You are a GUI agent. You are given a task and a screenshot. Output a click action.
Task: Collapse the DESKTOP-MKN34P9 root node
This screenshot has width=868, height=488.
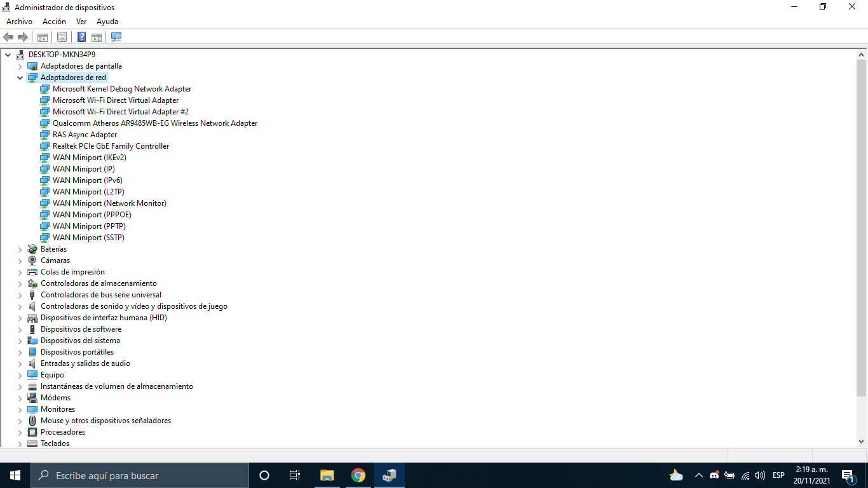coord(8,55)
